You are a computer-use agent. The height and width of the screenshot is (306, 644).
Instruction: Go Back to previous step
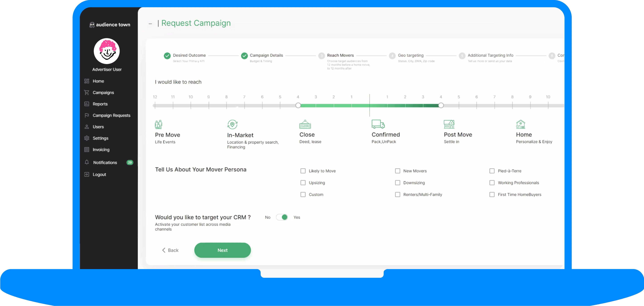pyautogui.click(x=170, y=250)
